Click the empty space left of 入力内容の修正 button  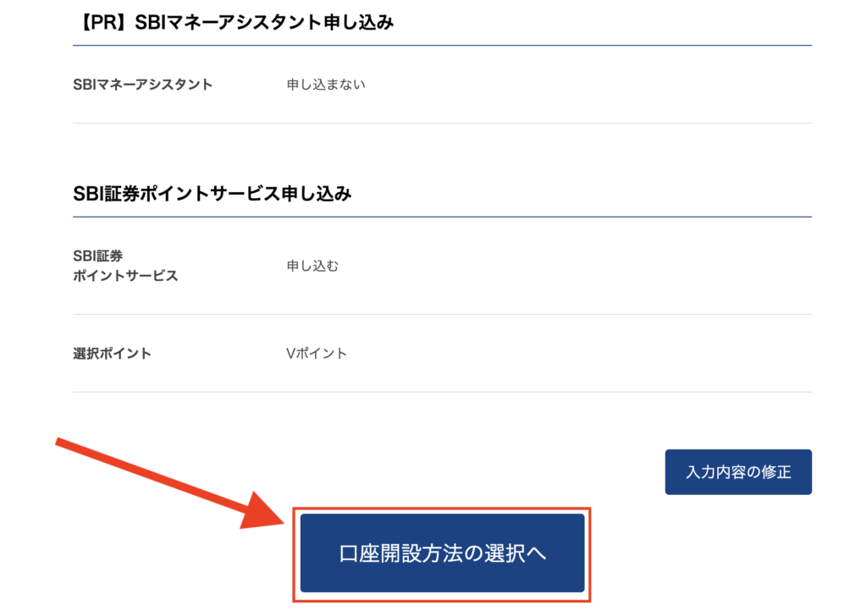click(x=508, y=472)
